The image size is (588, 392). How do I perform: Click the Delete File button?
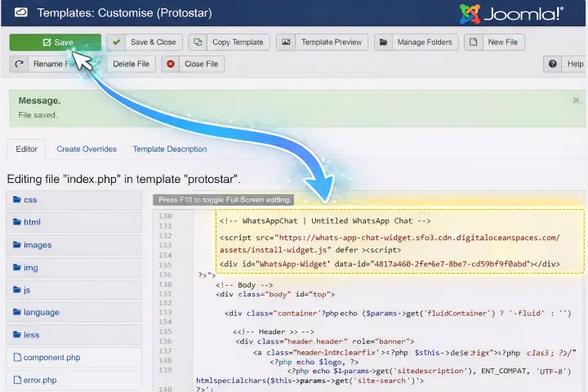point(131,64)
